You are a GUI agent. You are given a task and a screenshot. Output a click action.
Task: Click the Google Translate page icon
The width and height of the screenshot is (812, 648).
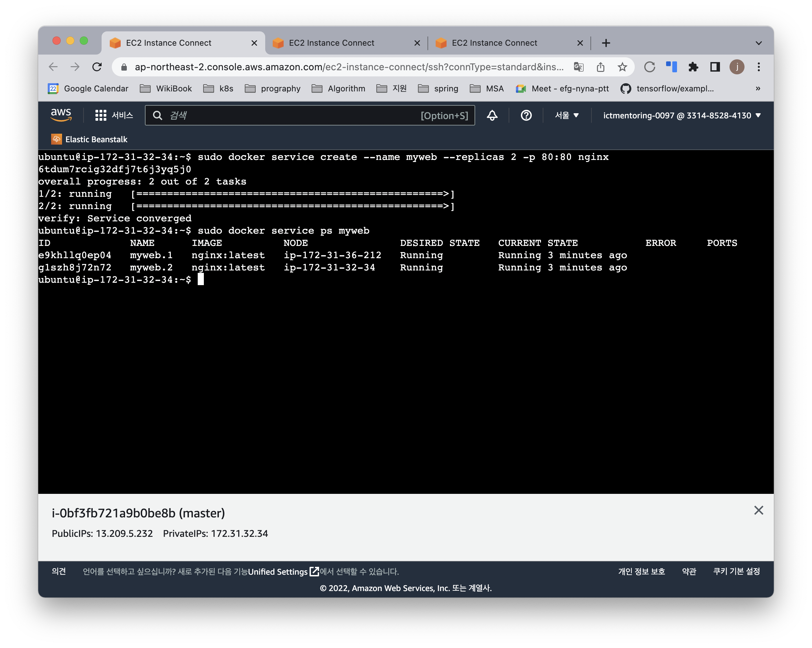click(578, 67)
